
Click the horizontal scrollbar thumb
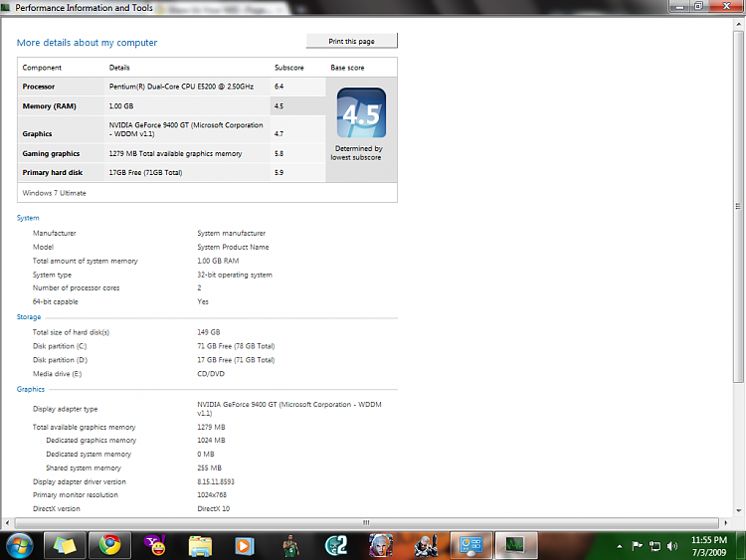[x=366, y=522]
